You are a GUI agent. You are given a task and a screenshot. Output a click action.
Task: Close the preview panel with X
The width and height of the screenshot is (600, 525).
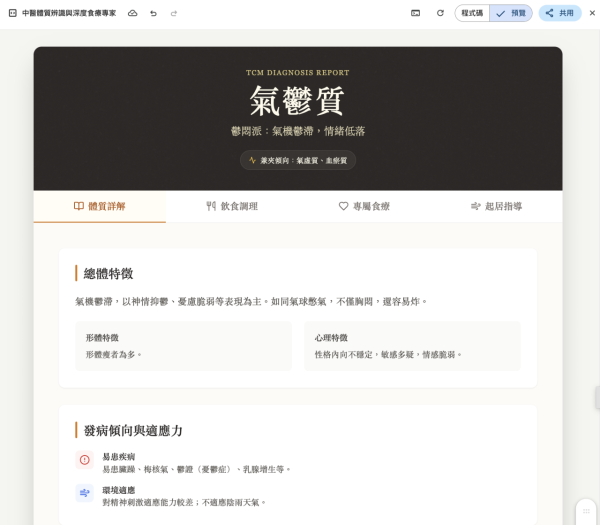[592, 13]
